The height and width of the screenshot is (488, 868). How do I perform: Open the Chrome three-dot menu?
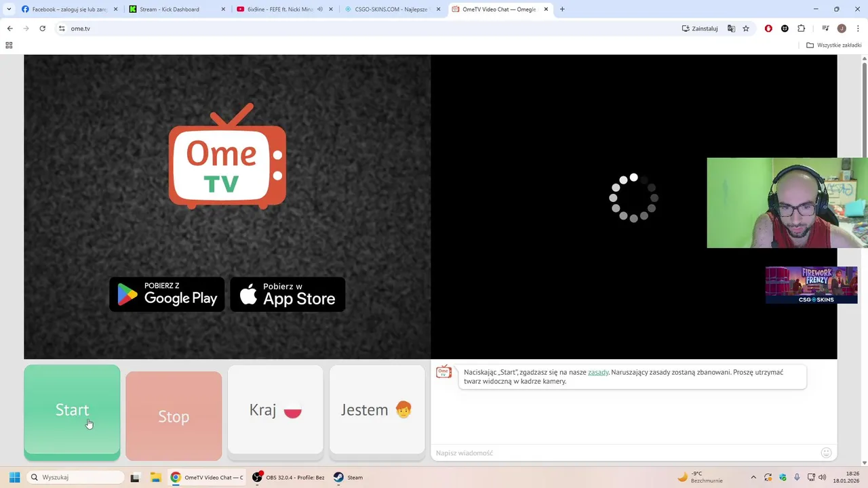tap(858, 28)
